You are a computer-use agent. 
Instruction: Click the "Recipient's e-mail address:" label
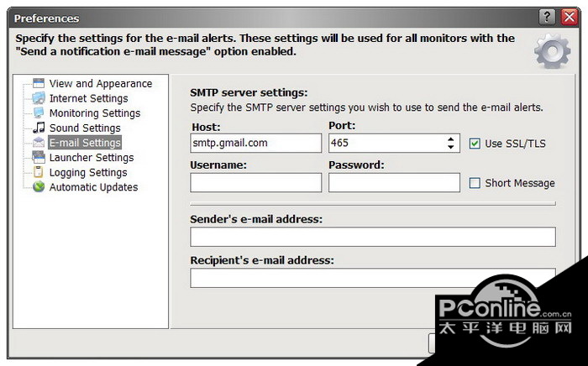262,260
